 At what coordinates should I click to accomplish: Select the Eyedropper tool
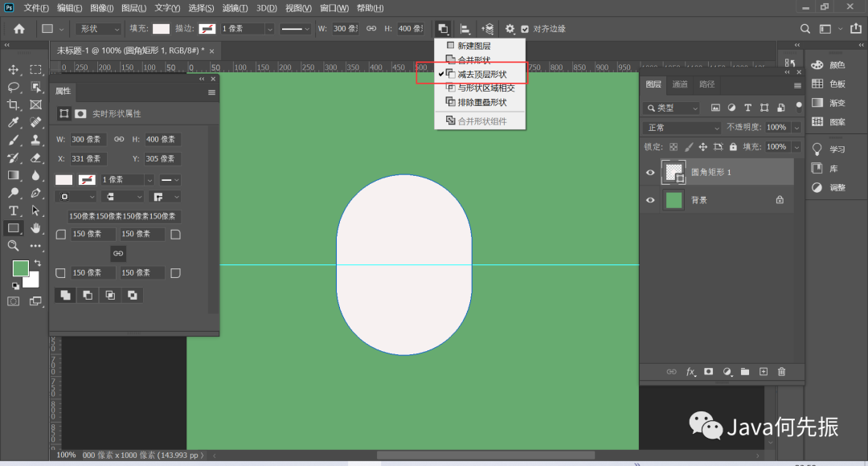[14, 122]
